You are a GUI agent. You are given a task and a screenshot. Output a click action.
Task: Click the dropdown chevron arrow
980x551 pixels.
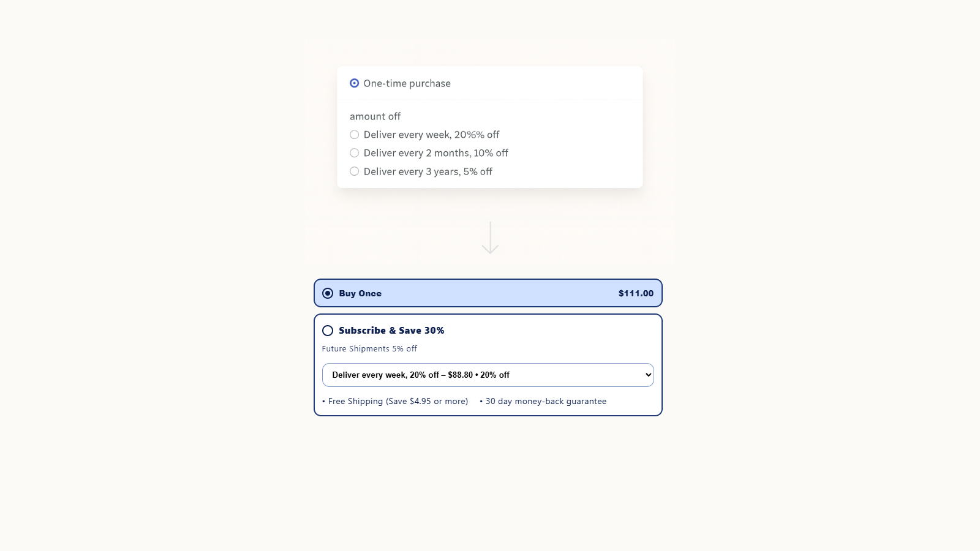(x=648, y=375)
